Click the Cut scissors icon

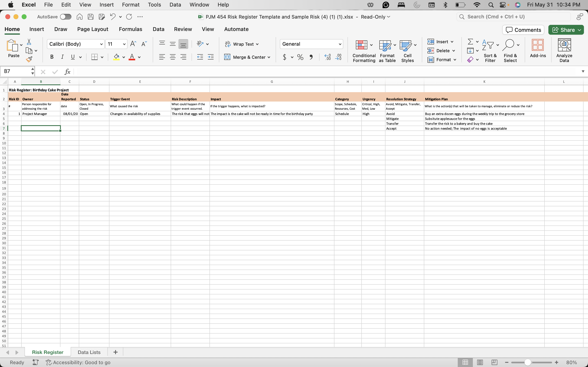(29, 42)
